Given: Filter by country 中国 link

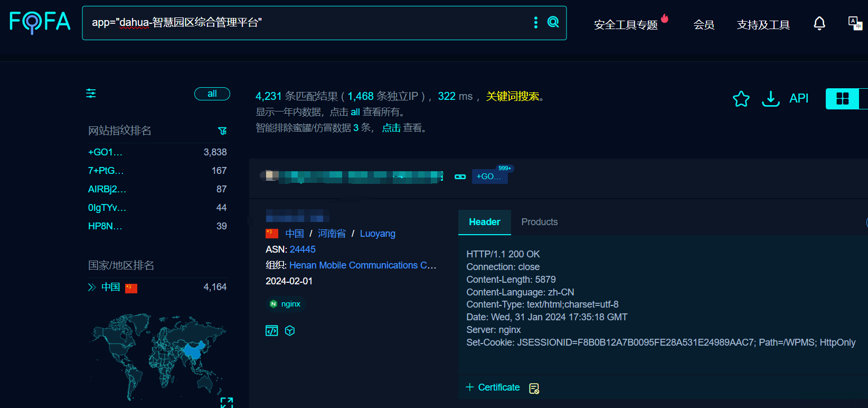Looking at the screenshot, I should pyautogui.click(x=295, y=234).
